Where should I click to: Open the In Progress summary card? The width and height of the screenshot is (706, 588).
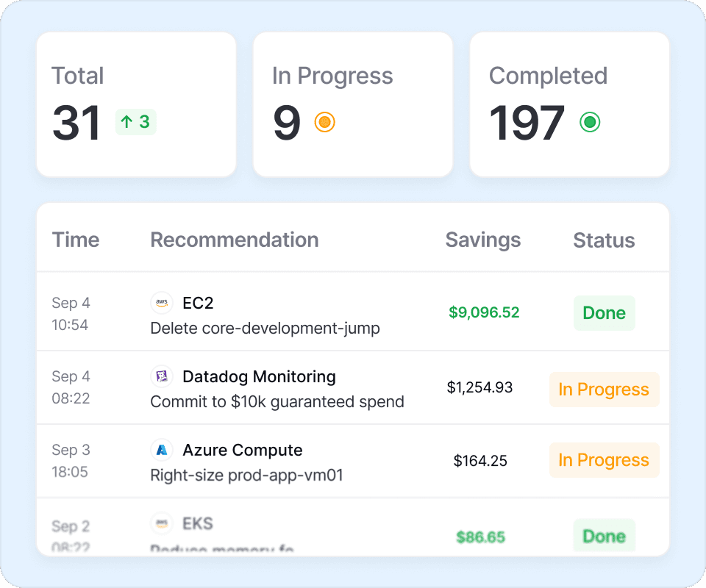coord(353,104)
